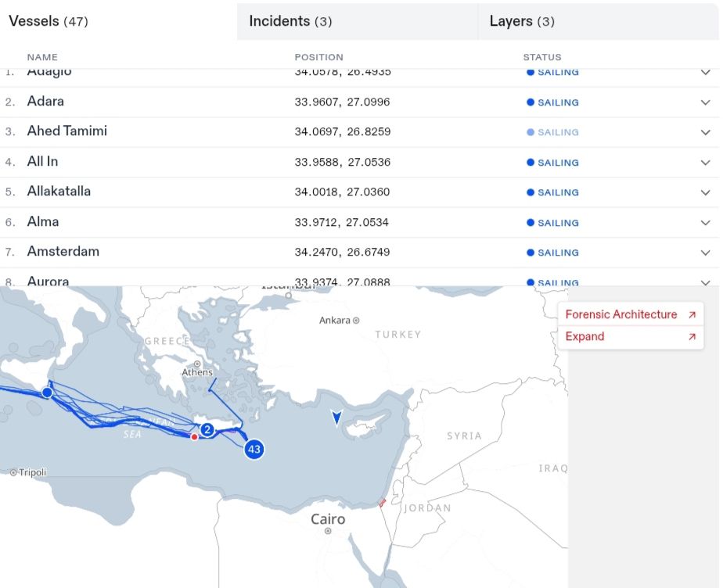This screenshot has height=588, width=723.
Task: Click the red incident dot on map
Action: pos(195,437)
